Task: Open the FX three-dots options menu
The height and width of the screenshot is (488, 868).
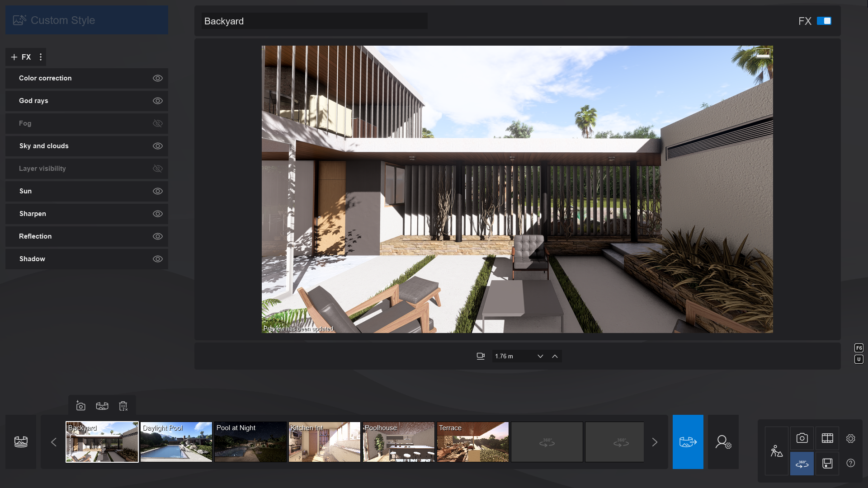Action: 41,57
